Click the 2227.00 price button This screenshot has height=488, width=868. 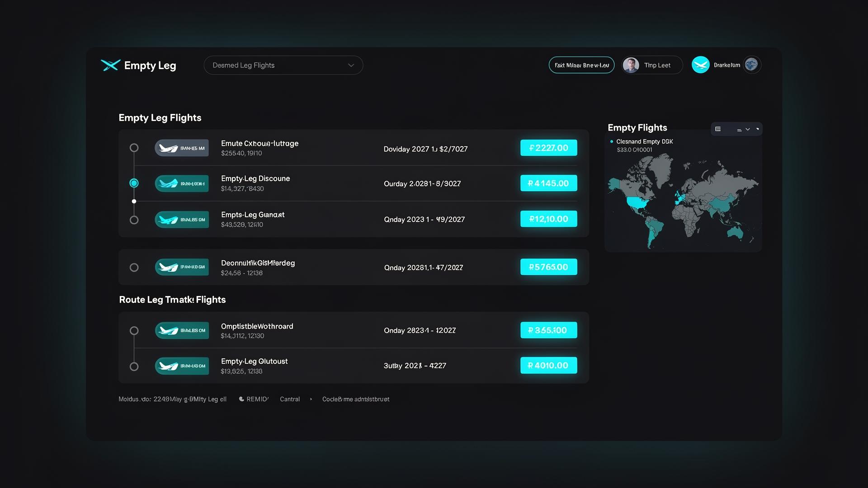coord(548,148)
